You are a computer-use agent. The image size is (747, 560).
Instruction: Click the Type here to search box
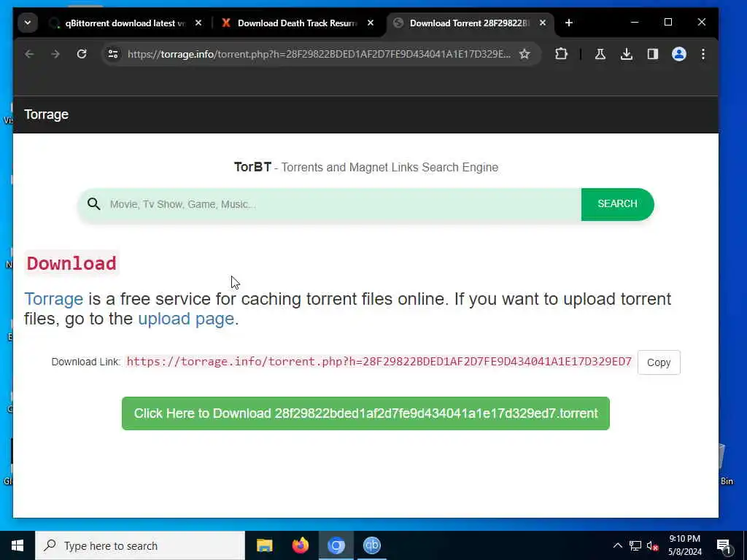pos(140,545)
